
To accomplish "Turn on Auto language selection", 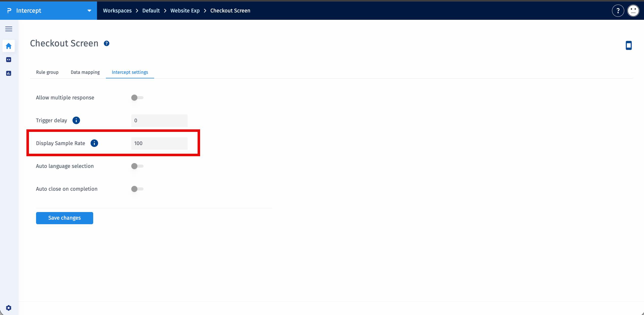I will click(137, 166).
